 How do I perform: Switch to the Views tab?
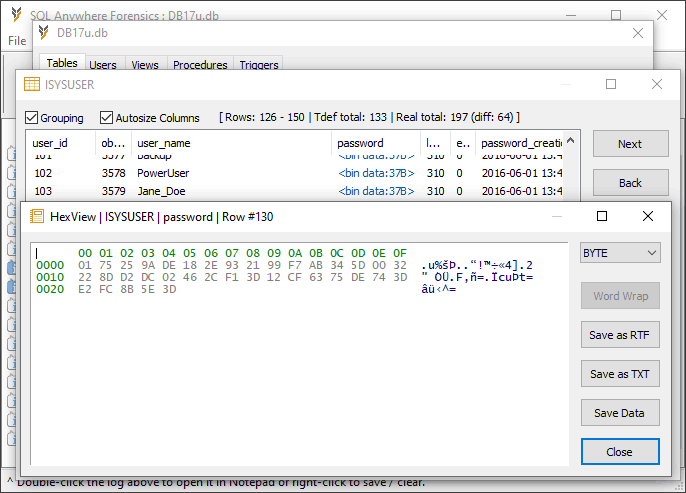(145, 65)
